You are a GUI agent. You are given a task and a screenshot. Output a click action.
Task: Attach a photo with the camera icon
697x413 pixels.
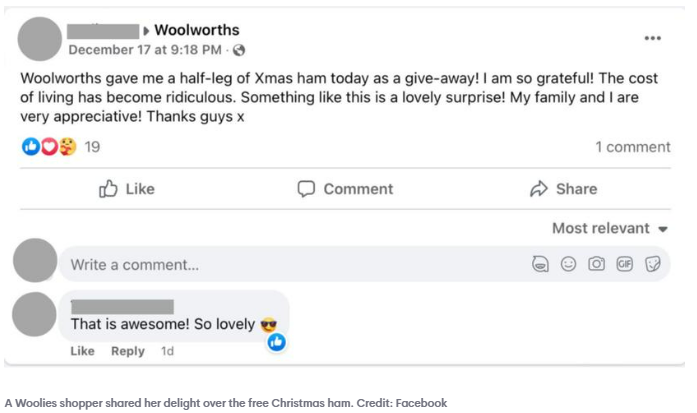click(x=597, y=265)
